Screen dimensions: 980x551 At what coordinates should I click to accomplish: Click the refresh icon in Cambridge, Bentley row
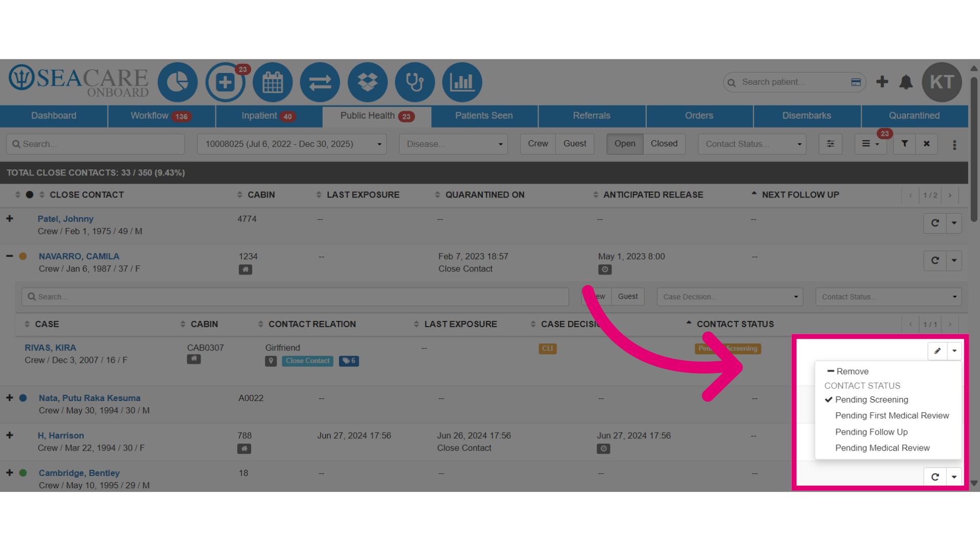[x=935, y=477]
